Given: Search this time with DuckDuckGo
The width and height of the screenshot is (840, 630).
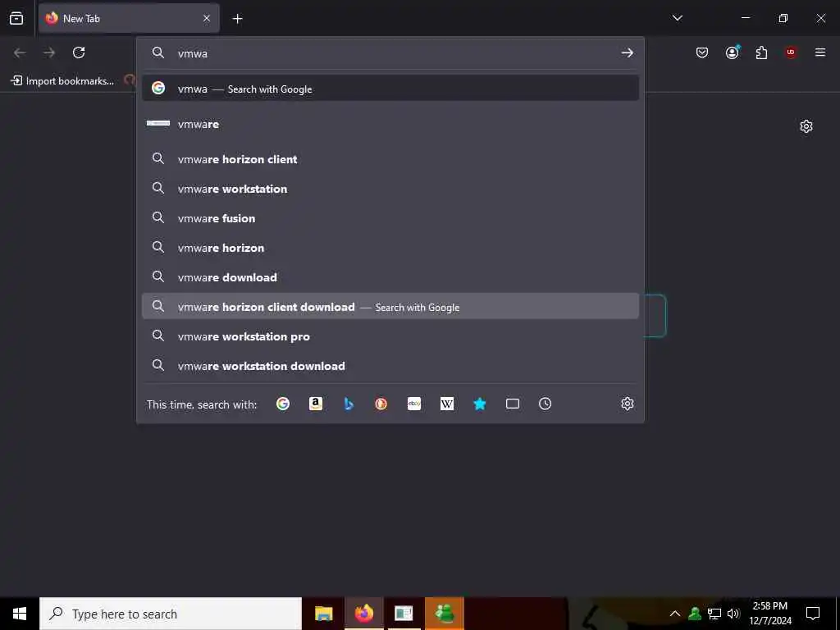Looking at the screenshot, I should pyautogui.click(x=381, y=404).
